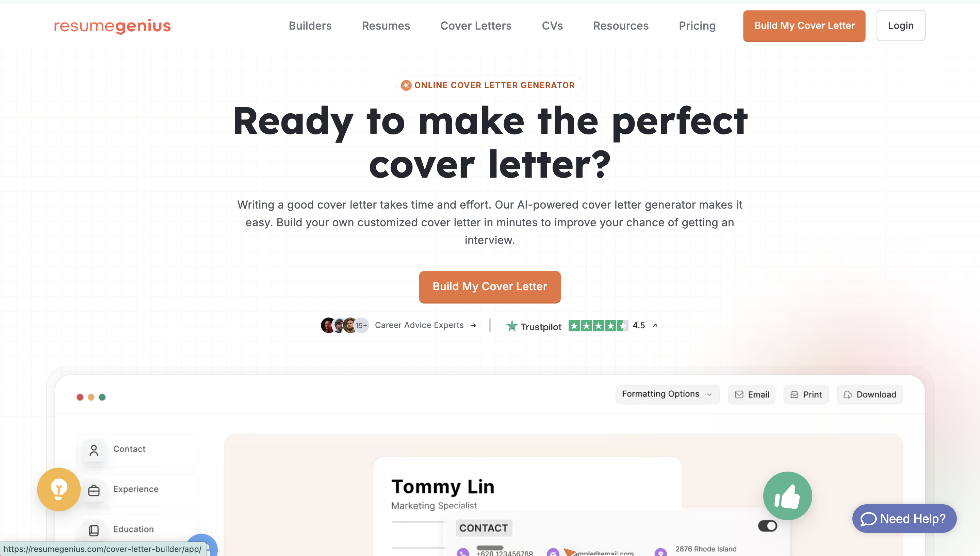Click the Trustpilot star logo

(x=511, y=326)
